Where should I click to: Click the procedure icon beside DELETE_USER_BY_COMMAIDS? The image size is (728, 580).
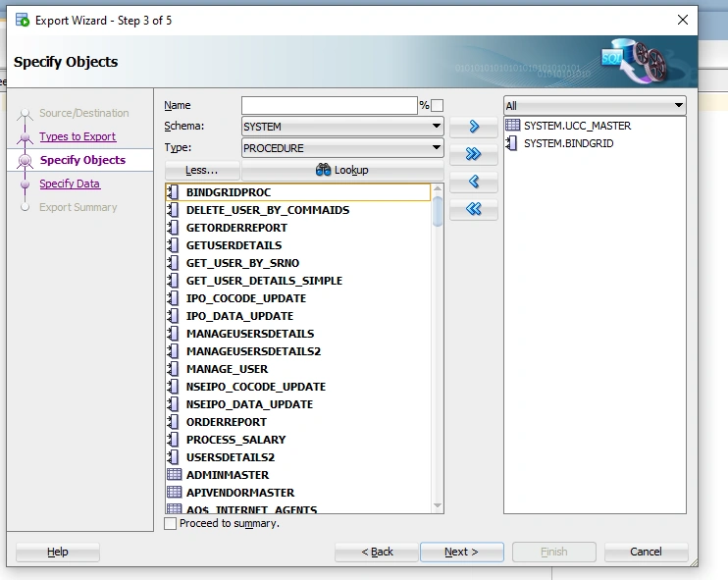(x=174, y=210)
